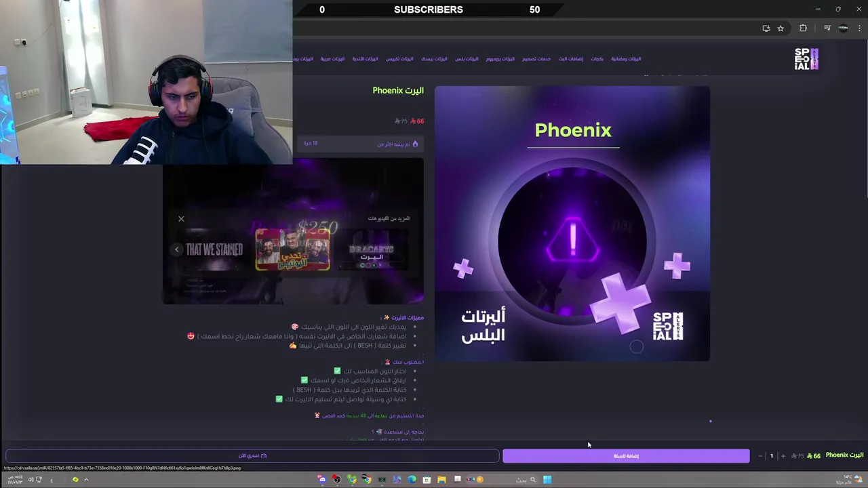
Task: Go to previous videos with left arrow
Action: (x=177, y=249)
